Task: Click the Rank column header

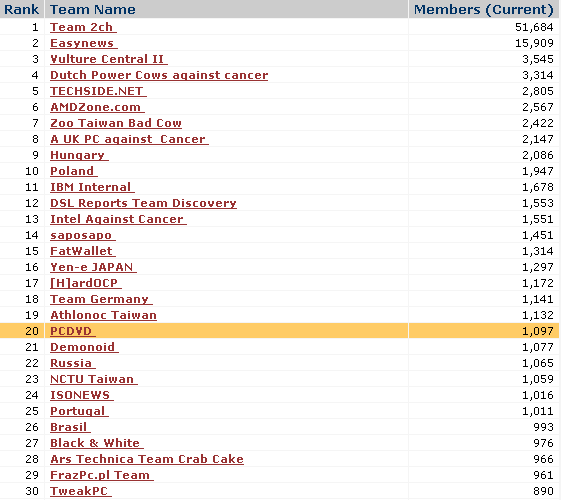Action: (x=21, y=9)
